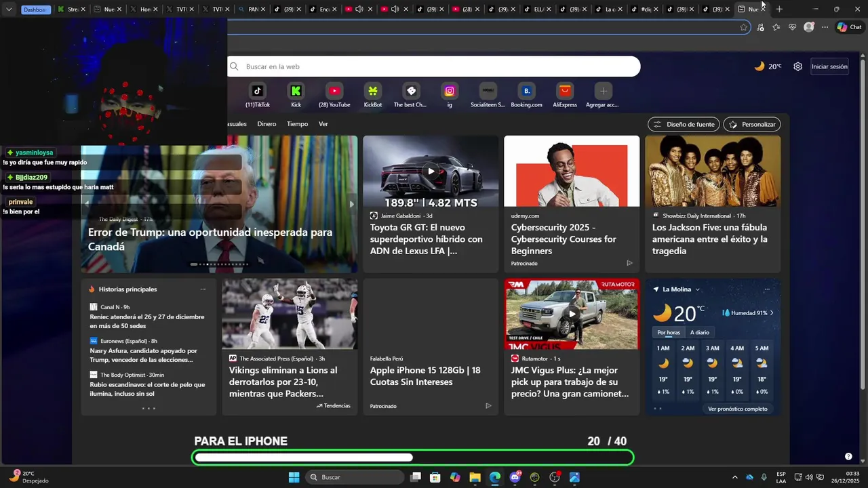Open a new browser tab
The height and width of the screenshot is (488, 868).
779,9
